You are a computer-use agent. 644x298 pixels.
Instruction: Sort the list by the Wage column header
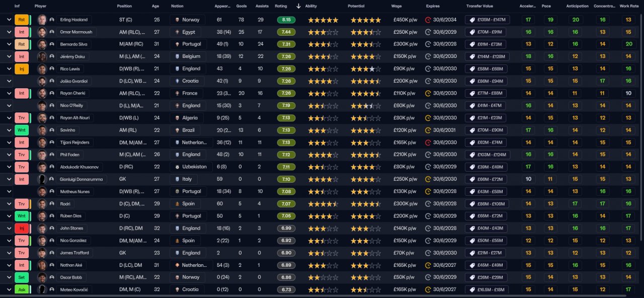[x=396, y=6]
